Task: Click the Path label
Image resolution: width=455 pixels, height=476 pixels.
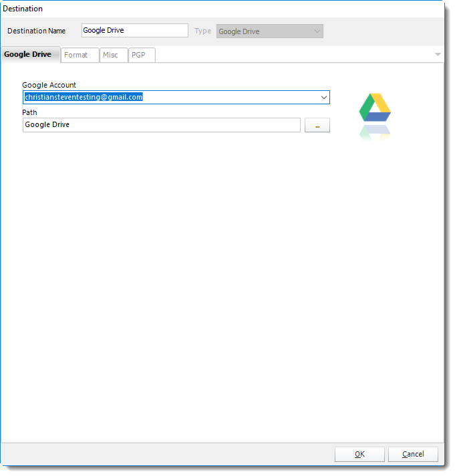Action: pyautogui.click(x=29, y=113)
